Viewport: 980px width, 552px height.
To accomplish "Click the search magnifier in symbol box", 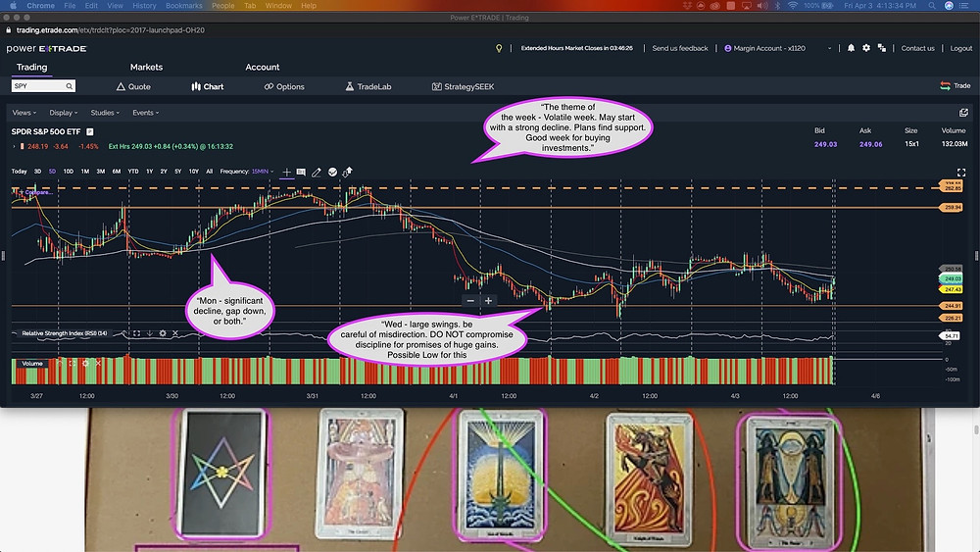I will tap(69, 86).
